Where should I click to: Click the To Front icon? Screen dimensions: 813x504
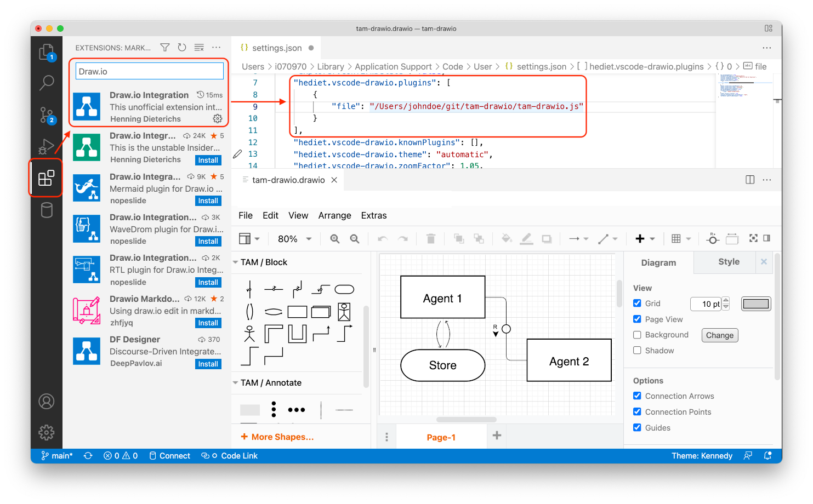coord(459,239)
